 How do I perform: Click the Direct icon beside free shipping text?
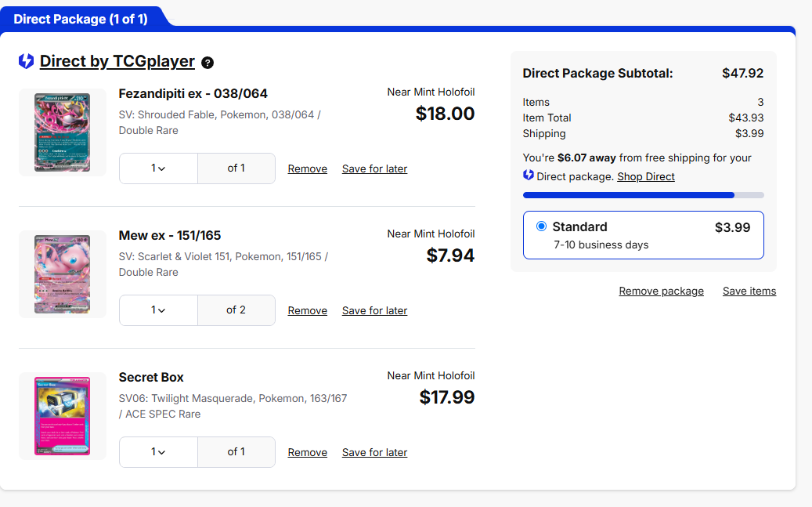pyautogui.click(x=529, y=176)
